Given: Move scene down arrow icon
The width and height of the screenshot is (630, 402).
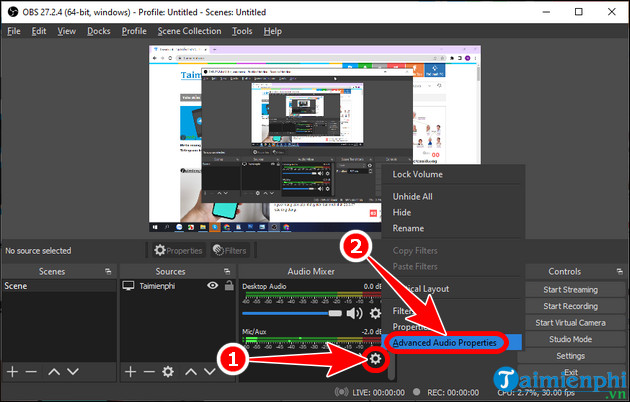Looking at the screenshot, I should [73, 371].
